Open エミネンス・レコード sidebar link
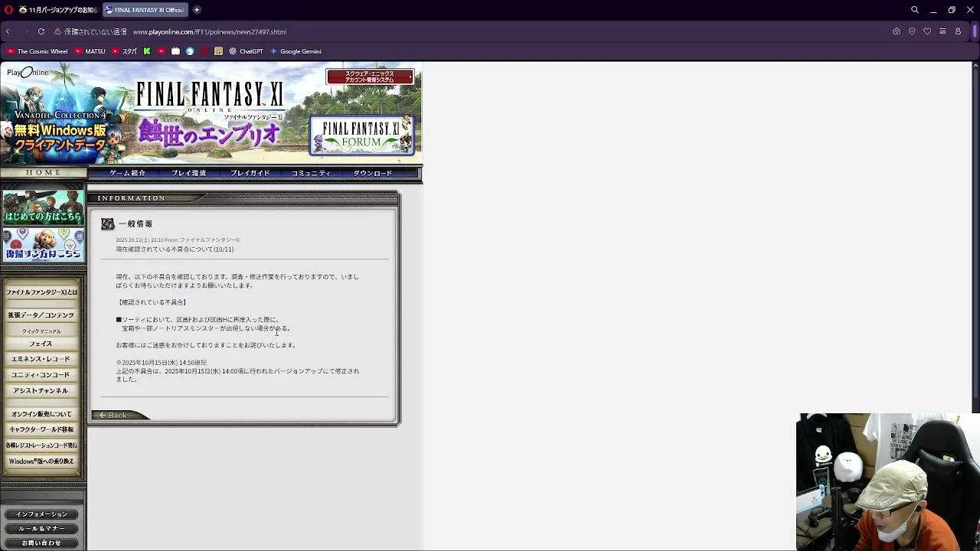This screenshot has height=551, width=980. 41,359
